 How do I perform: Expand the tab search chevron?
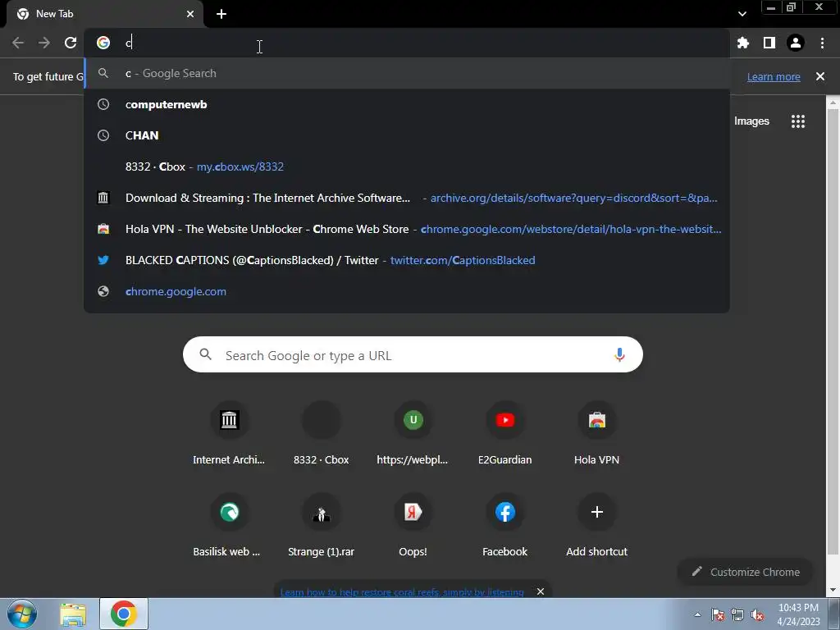[742, 14]
